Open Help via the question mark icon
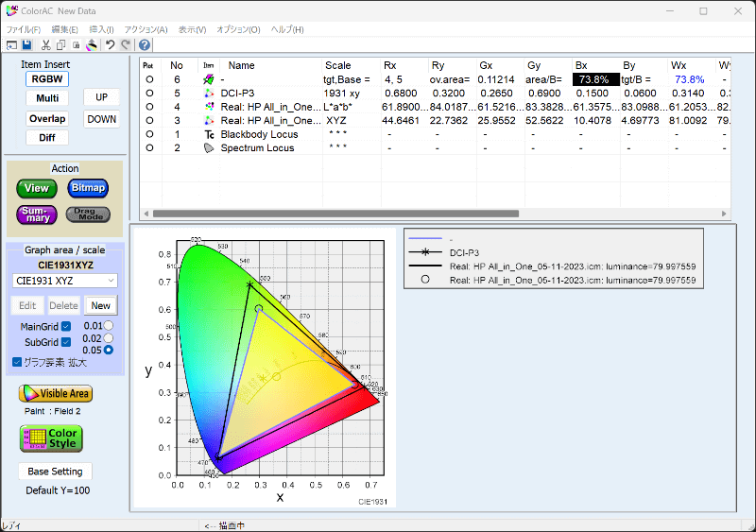 tap(145, 44)
